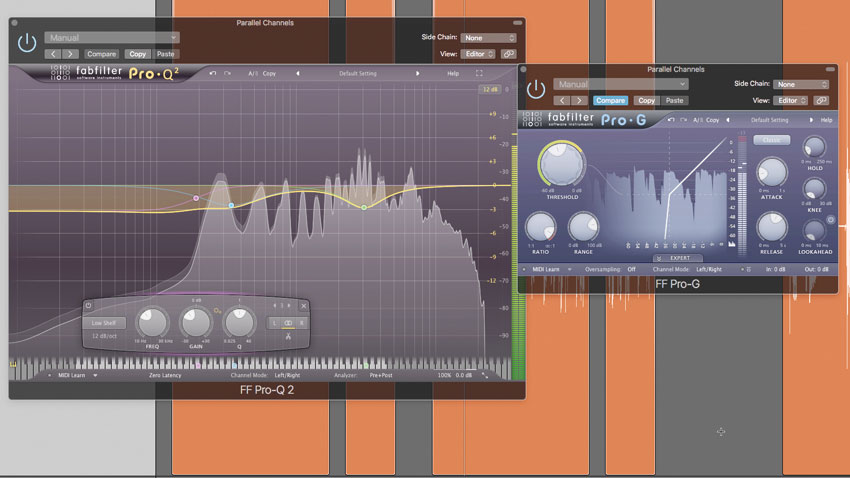The width and height of the screenshot is (850, 478).
Task: Adjust the GAIN knob in band panel
Action: (196, 323)
